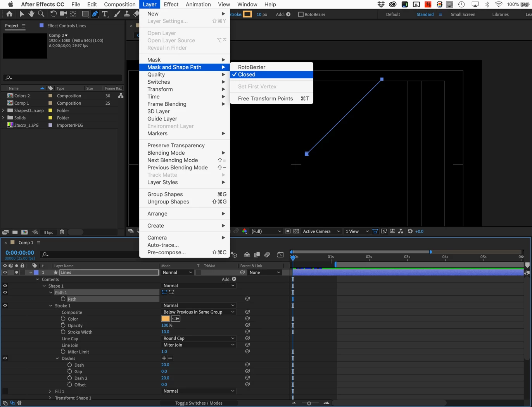Switch to the Small Screen workspace
This screenshot has width=532, height=407.
463,14
